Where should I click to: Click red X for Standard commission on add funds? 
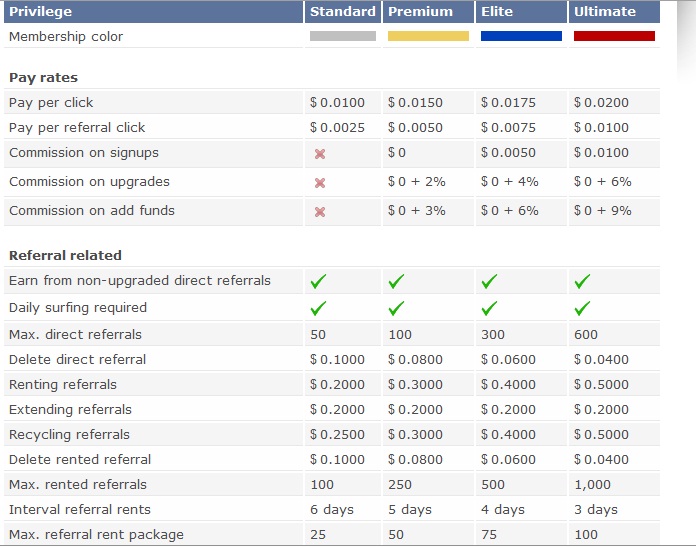click(320, 212)
